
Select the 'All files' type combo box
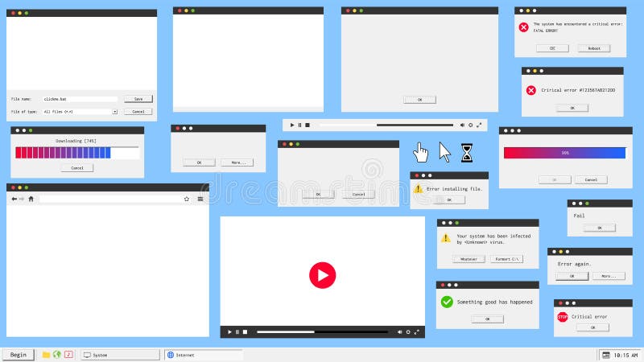coord(80,112)
